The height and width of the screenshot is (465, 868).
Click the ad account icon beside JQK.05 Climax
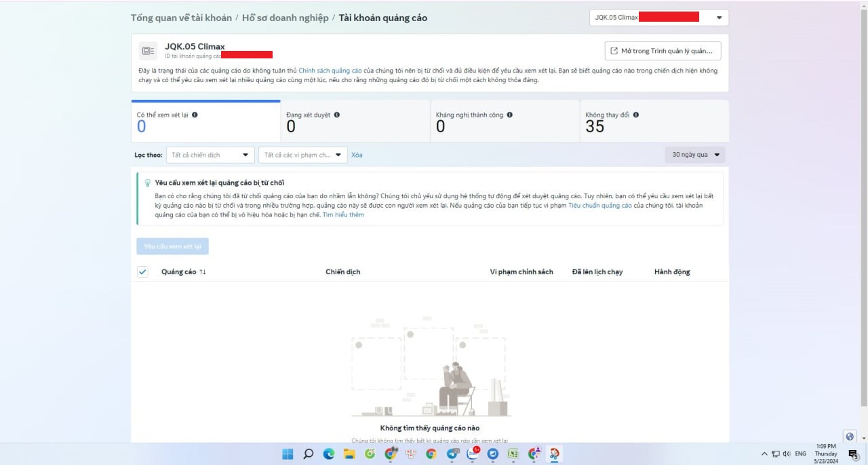[x=148, y=51]
